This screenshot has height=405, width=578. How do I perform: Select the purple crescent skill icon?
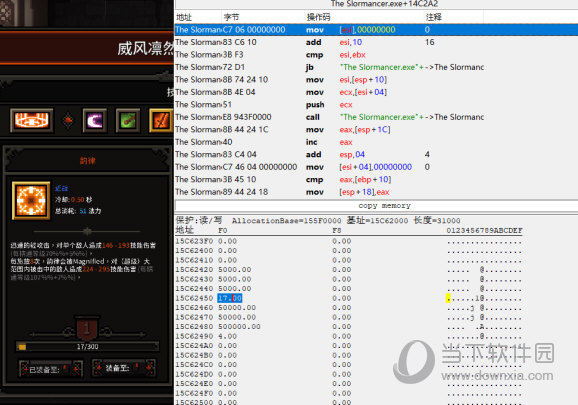pyautogui.click(x=95, y=120)
